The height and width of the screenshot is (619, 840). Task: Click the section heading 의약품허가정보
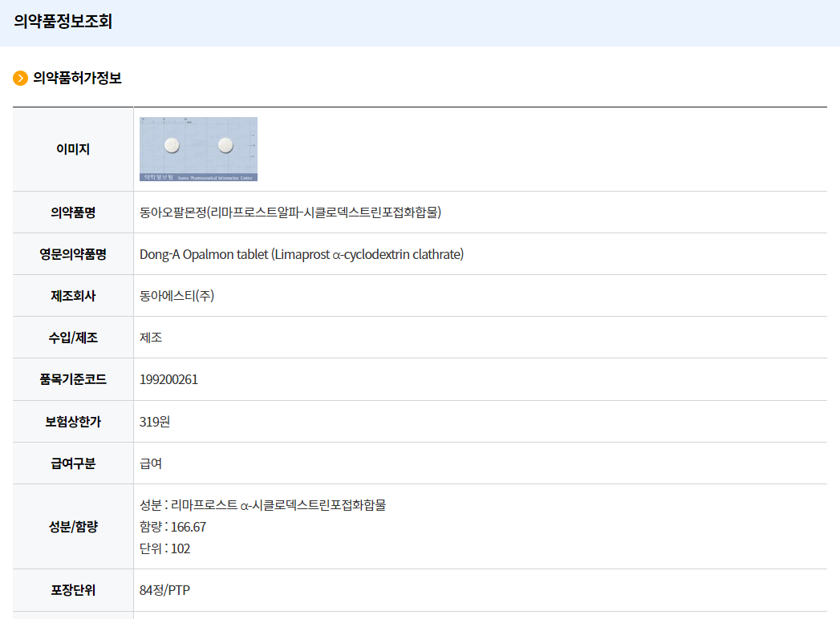[77, 79]
